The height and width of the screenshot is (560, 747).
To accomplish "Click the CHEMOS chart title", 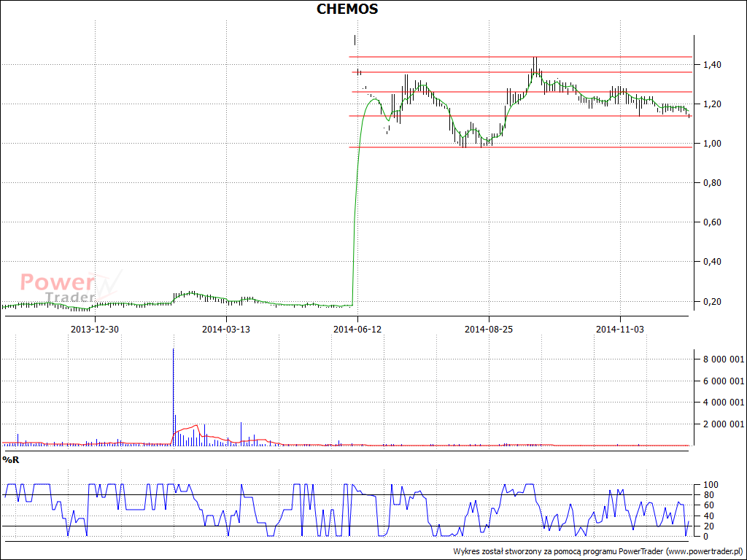I will (x=347, y=9).
